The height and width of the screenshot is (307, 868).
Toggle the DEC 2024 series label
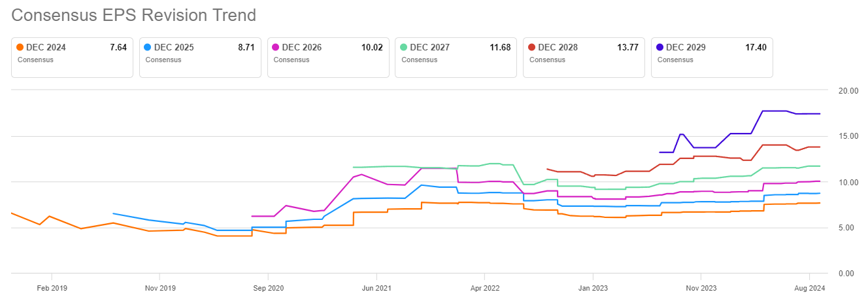pyautogui.click(x=46, y=47)
